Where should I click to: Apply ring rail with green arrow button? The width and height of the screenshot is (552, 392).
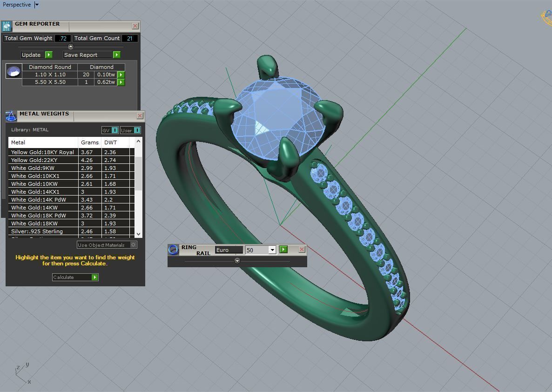click(x=283, y=250)
